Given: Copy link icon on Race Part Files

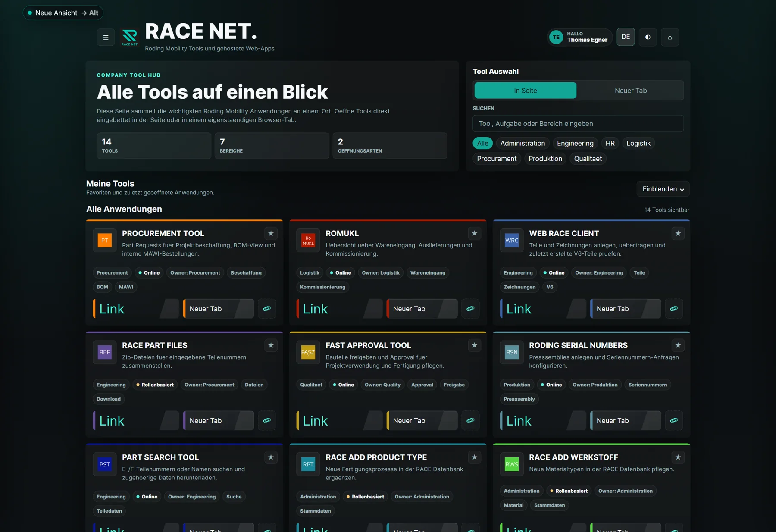Looking at the screenshot, I should 267,421.
